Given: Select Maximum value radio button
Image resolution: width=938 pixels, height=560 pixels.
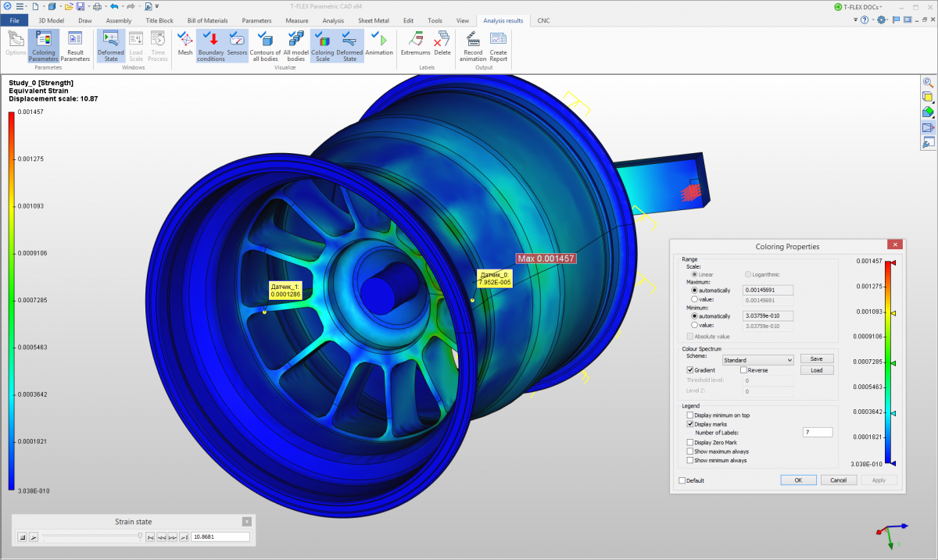Looking at the screenshot, I should point(694,299).
